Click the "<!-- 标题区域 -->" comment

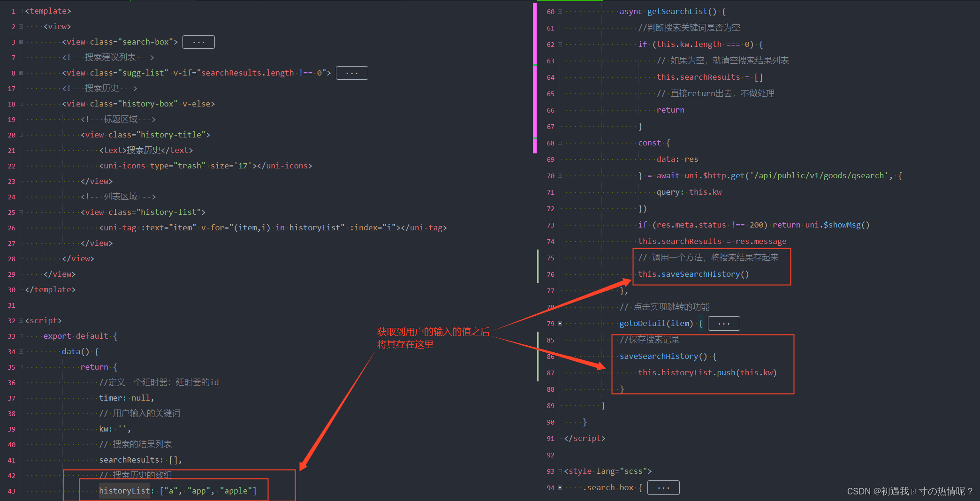point(118,119)
